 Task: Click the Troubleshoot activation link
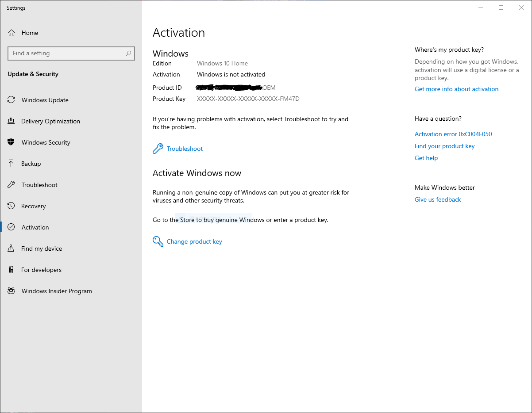pos(185,149)
